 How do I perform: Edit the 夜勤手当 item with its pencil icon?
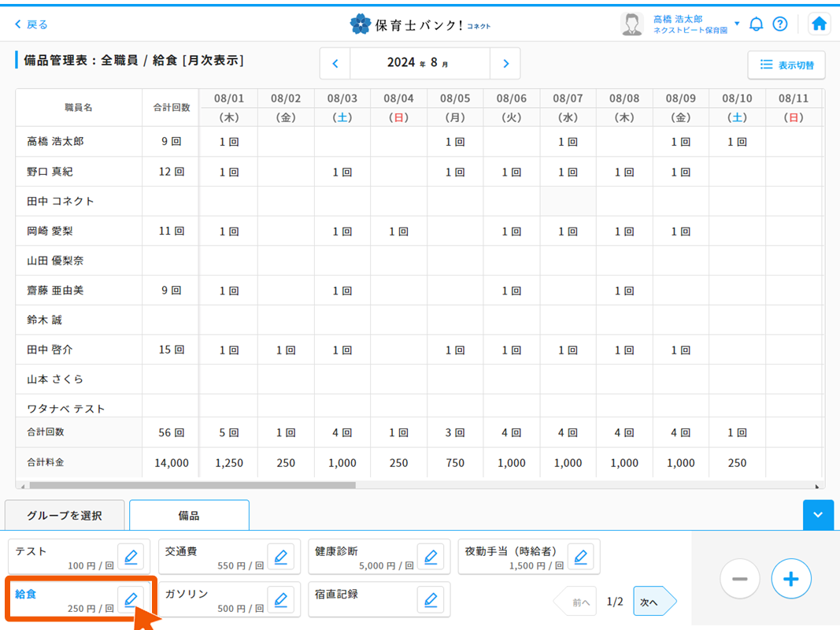tap(581, 557)
